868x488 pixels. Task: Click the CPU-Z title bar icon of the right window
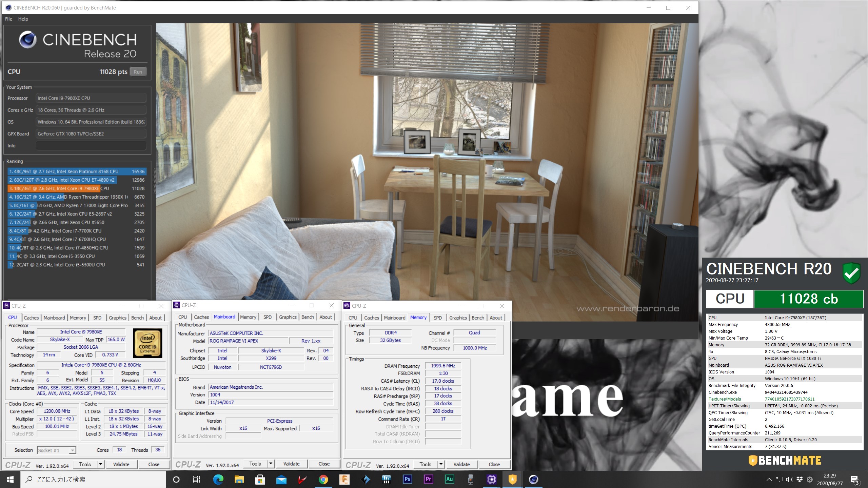[x=347, y=306]
